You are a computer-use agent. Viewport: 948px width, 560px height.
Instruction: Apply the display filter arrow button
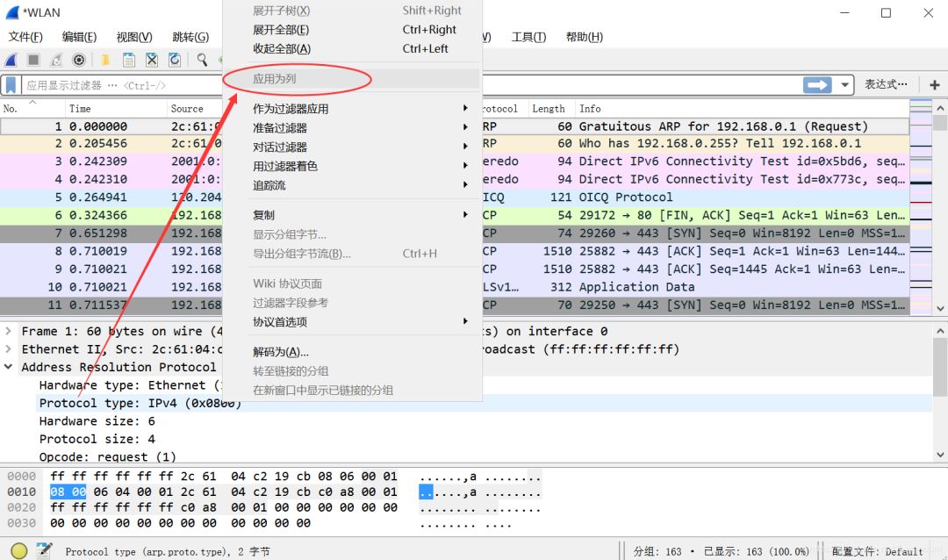[817, 85]
